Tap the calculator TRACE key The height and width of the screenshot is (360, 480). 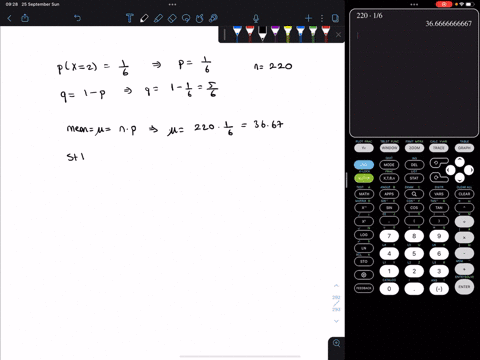tap(439, 148)
